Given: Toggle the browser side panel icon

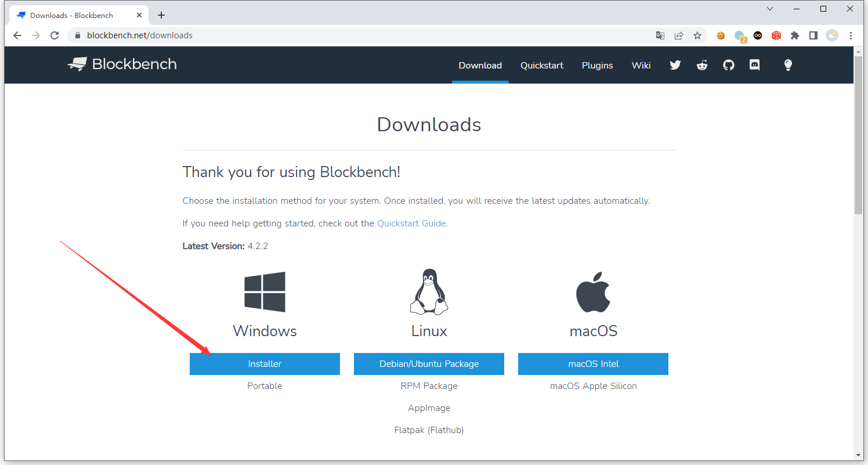Looking at the screenshot, I should point(813,35).
